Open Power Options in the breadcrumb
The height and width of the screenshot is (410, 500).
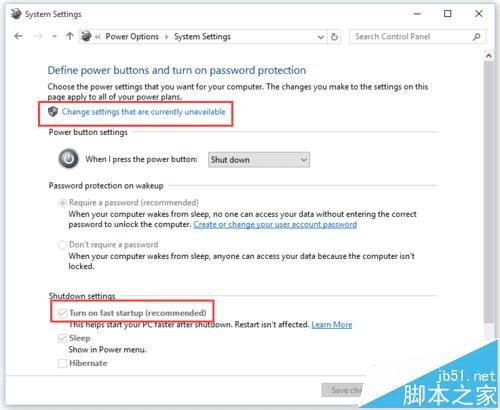coord(132,36)
